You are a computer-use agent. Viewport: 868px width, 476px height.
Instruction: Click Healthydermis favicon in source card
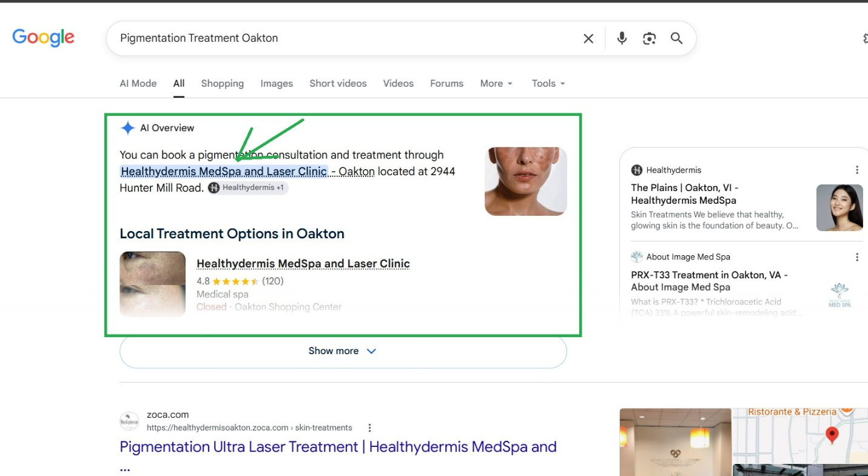[636, 170]
